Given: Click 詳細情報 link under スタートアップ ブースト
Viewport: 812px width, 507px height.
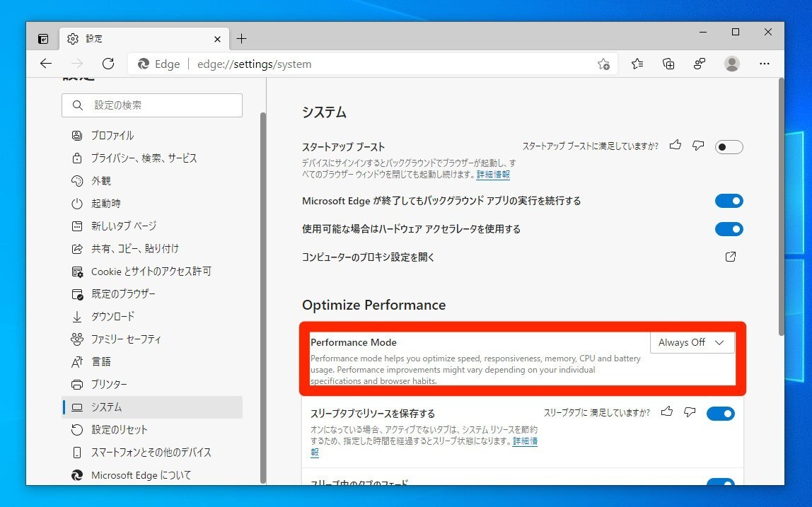Looking at the screenshot, I should (493, 175).
